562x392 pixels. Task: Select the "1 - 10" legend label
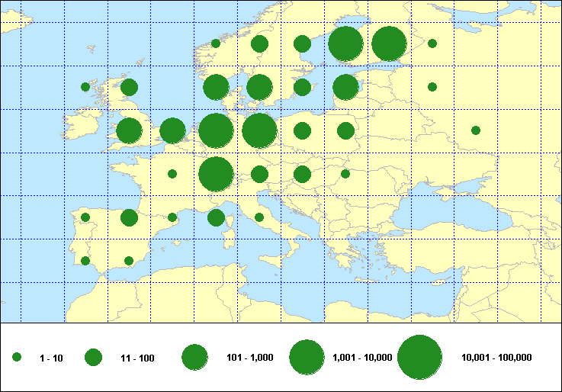pyautogui.click(x=52, y=358)
